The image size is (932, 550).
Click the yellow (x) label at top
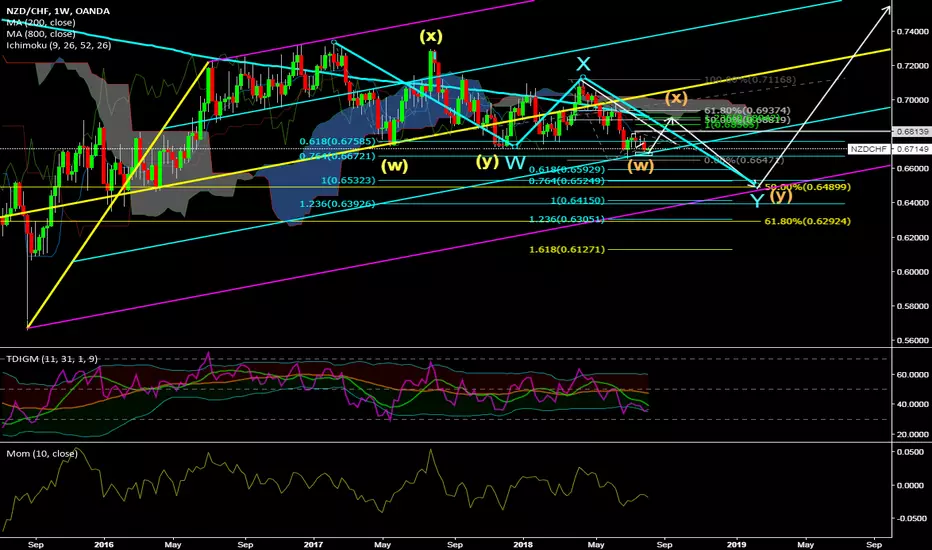click(431, 36)
